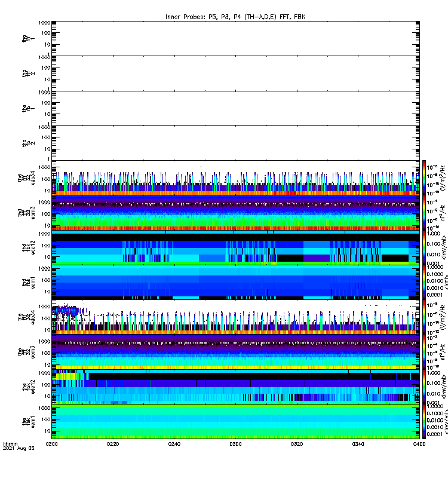Pick the thd fbk edc12 color bar

424,247
